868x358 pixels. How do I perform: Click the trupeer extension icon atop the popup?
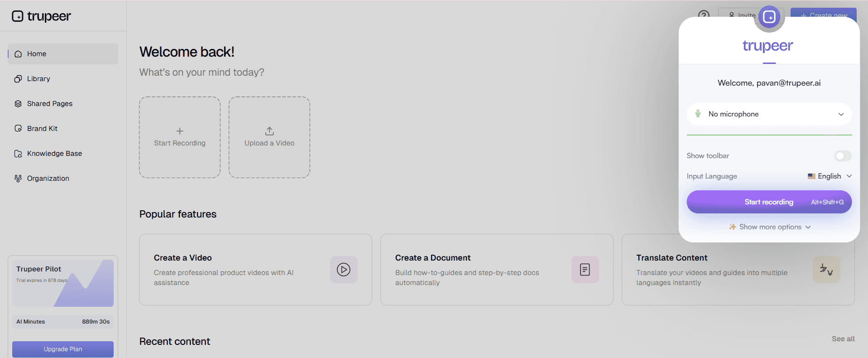[769, 17]
